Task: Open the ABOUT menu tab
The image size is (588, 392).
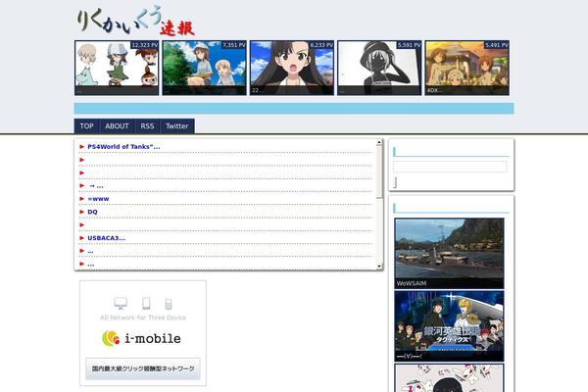Action: [x=117, y=126]
